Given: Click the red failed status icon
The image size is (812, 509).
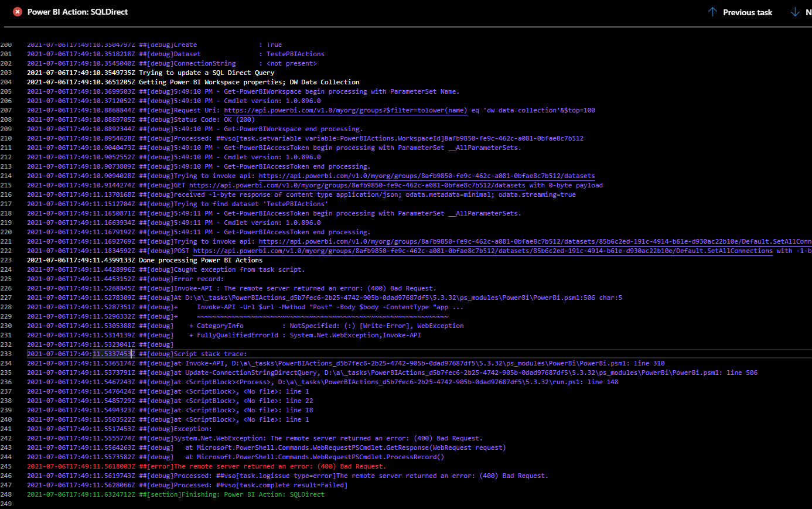Looking at the screenshot, I should coord(18,12).
